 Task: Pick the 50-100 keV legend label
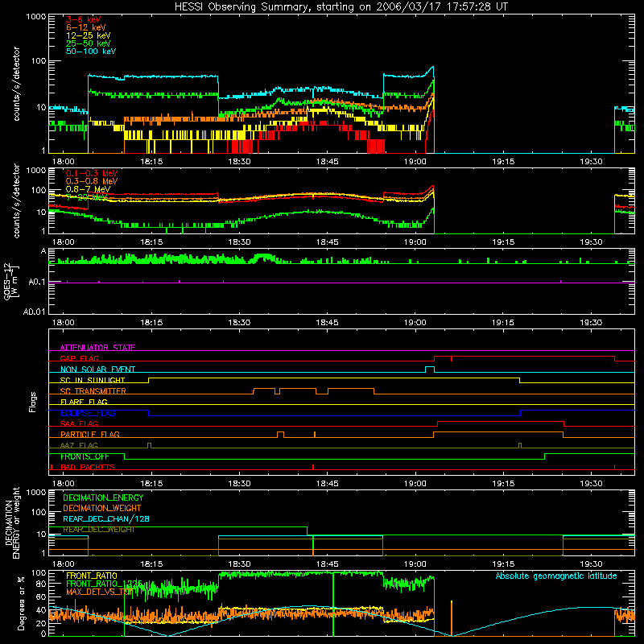click(x=91, y=52)
